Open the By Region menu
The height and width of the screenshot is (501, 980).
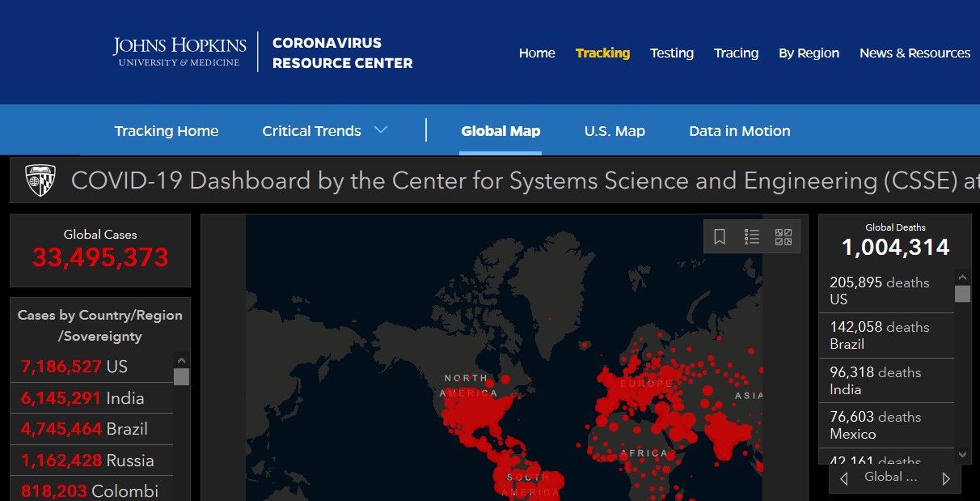pyautogui.click(x=809, y=53)
